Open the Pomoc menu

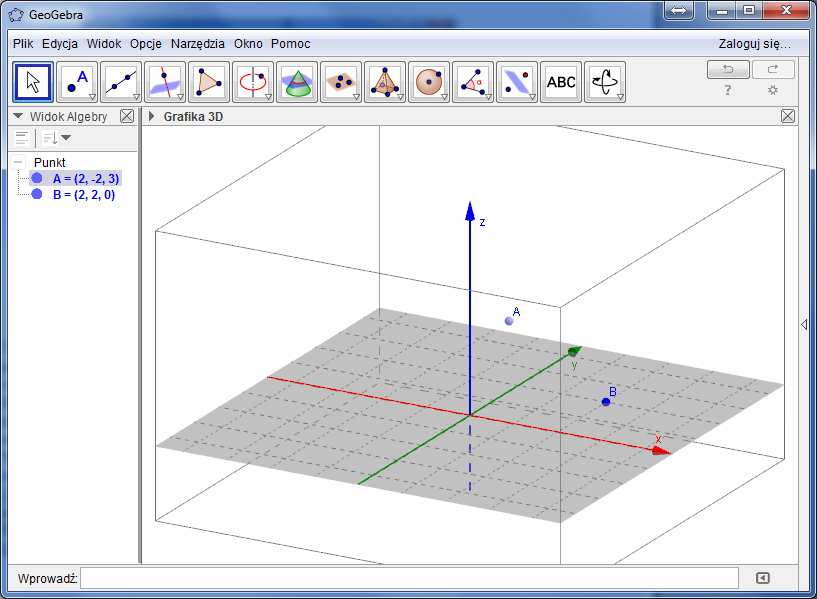(290, 44)
